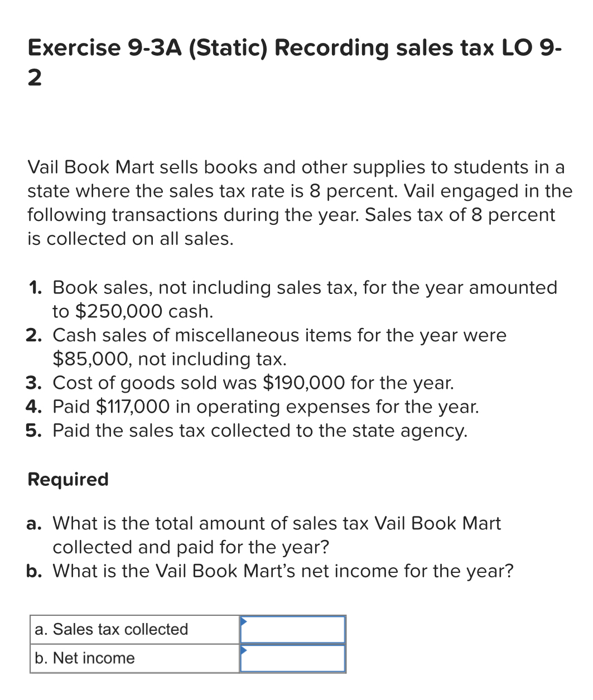Click the row label a. Sales tax collected
The height and width of the screenshot is (700, 593).
pyautogui.click(x=112, y=629)
